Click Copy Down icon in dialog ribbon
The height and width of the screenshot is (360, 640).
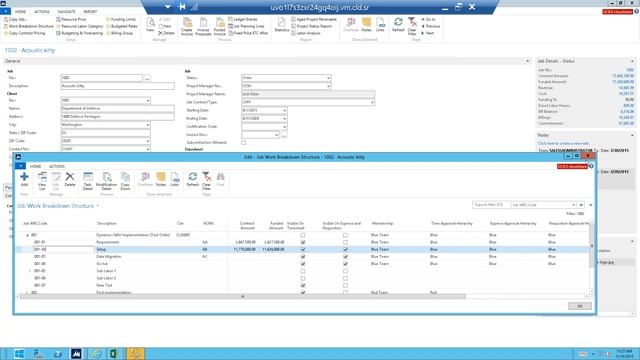(125, 181)
